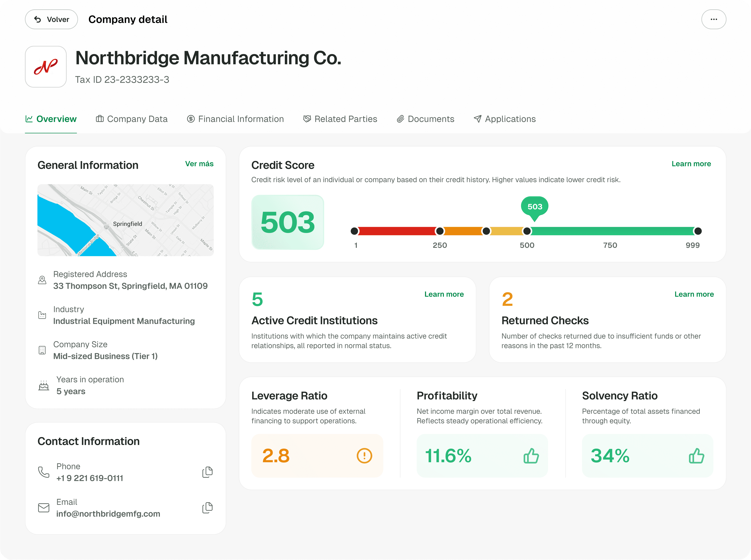Open the Springfield map thumbnail
This screenshot has width=751, height=560.
pyautogui.click(x=125, y=220)
